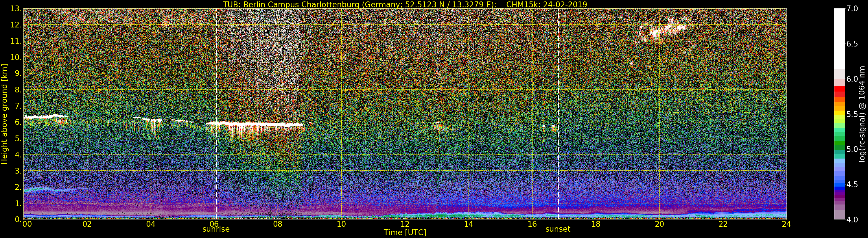The width and height of the screenshot is (868, 238).
Task: Click the time tick label '14'
Action: click(468, 224)
